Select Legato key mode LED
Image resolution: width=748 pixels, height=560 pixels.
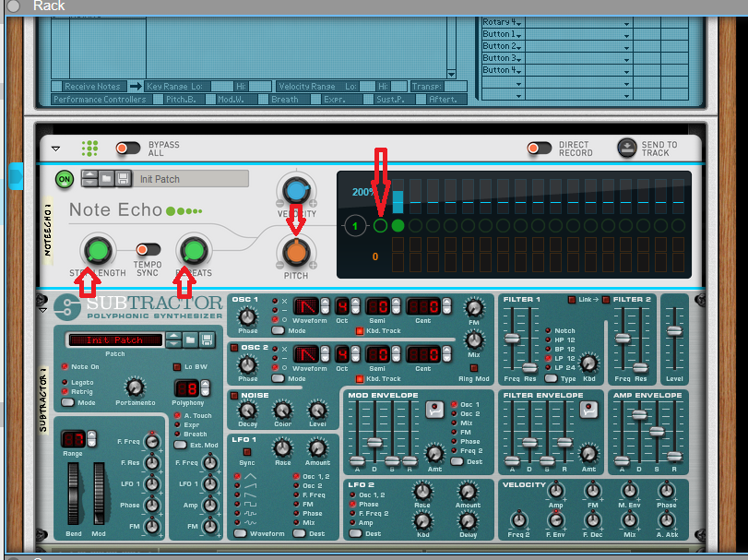click(65, 383)
